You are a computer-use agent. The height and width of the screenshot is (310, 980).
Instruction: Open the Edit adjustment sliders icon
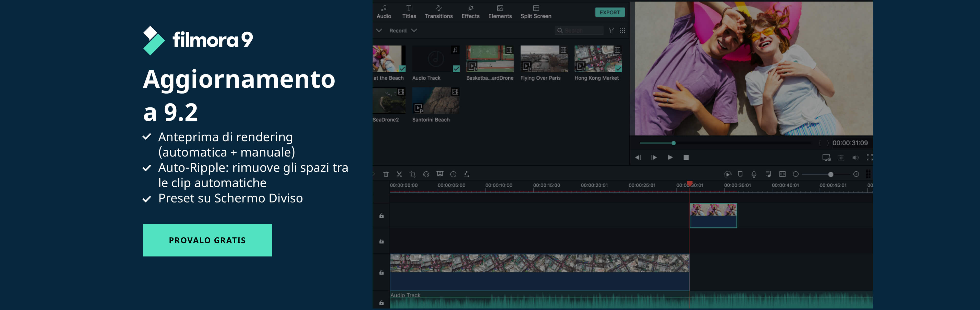[467, 174]
